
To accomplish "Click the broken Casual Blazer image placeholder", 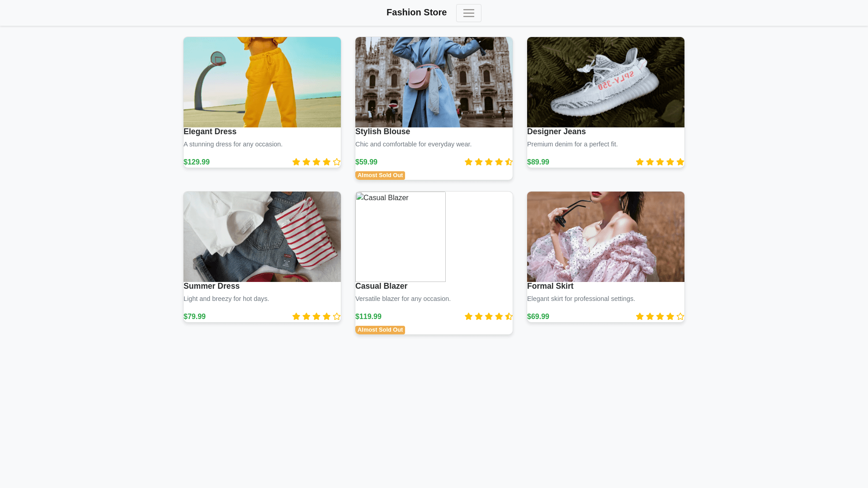I will pyautogui.click(x=401, y=237).
